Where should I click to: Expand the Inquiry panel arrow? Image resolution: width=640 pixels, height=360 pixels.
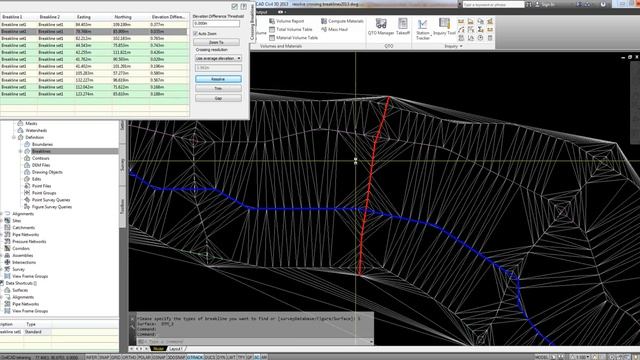(461, 46)
